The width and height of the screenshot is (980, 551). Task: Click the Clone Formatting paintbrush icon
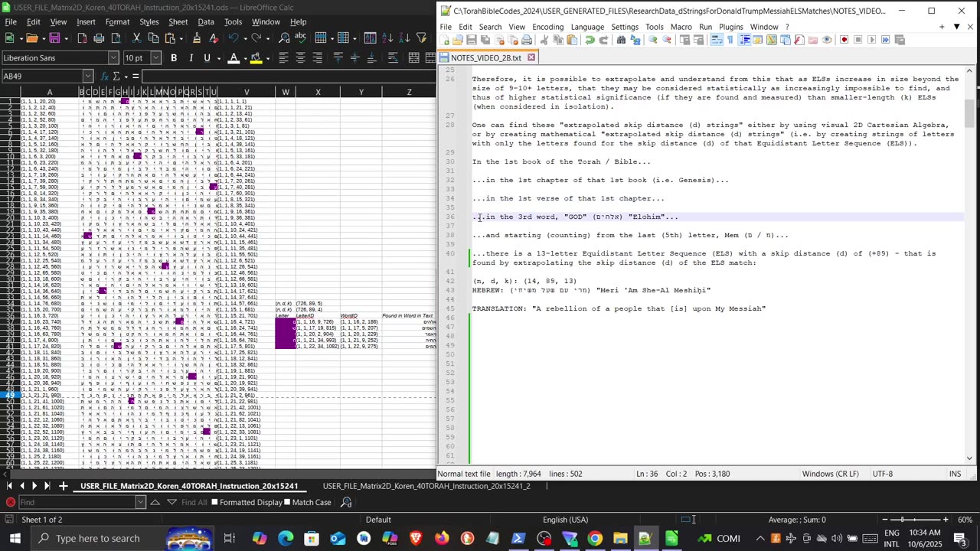[197, 37]
